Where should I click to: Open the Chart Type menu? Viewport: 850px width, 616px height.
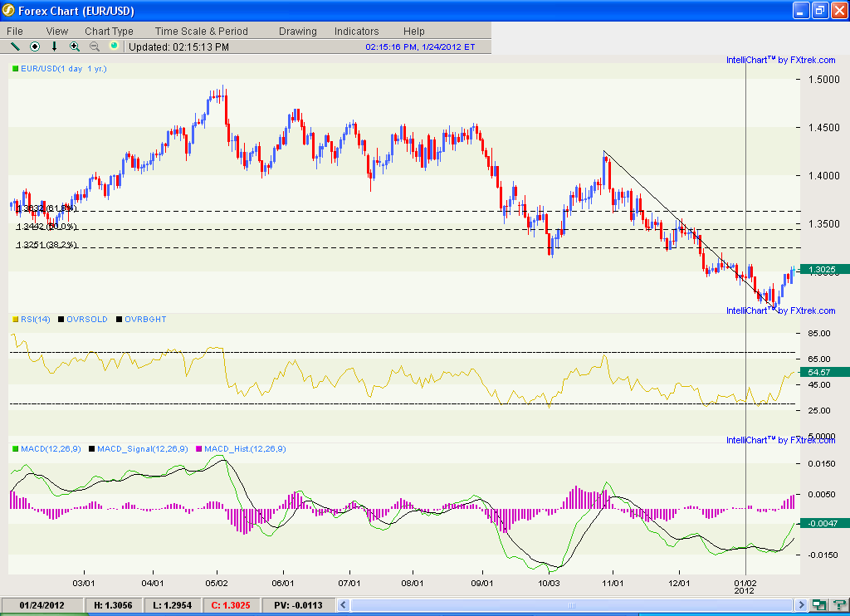coord(109,31)
